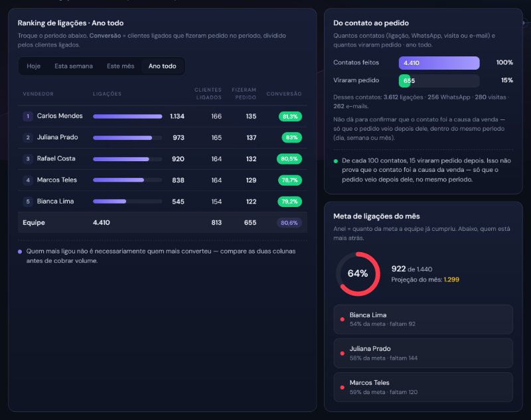The image size is (531, 420).
Task: Click rank badge 3 for Rafael Costa
Action: (28, 159)
